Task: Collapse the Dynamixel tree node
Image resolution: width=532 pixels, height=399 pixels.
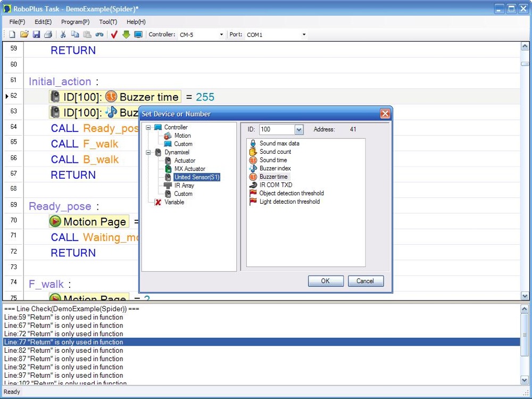Action: (148, 152)
